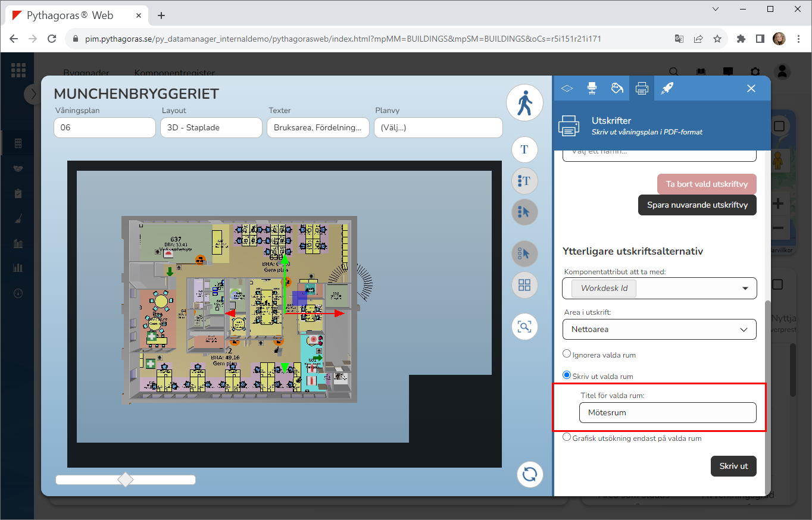812x520 pixels.
Task: Enable Grafisk utsökning endast på valda rum
Action: pos(567,437)
